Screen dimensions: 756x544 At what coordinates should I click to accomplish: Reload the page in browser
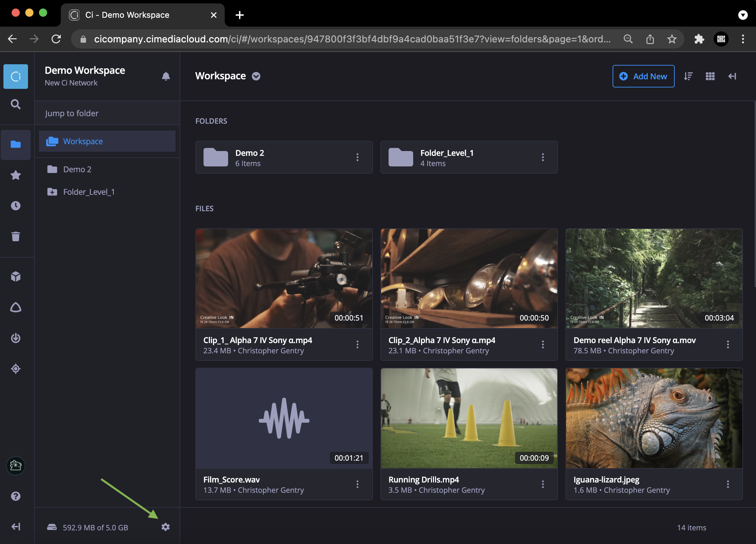(56, 39)
